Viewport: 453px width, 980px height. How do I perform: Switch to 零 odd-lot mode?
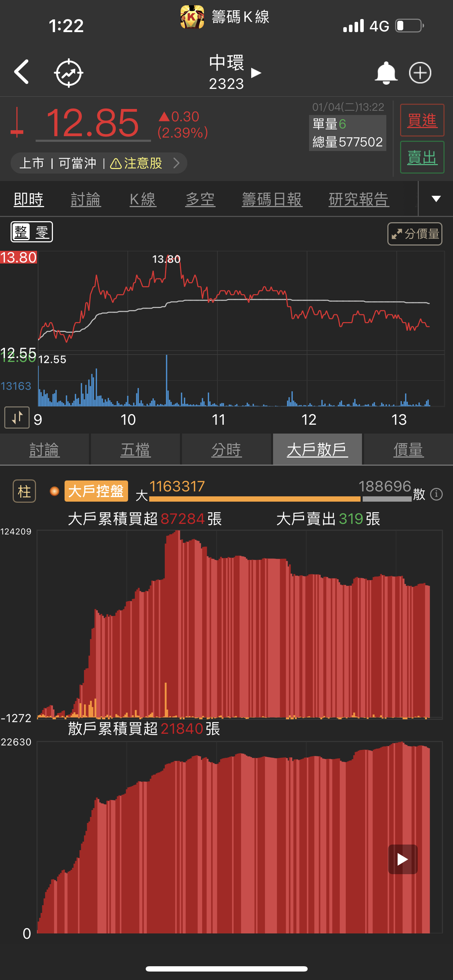[42, 232]
